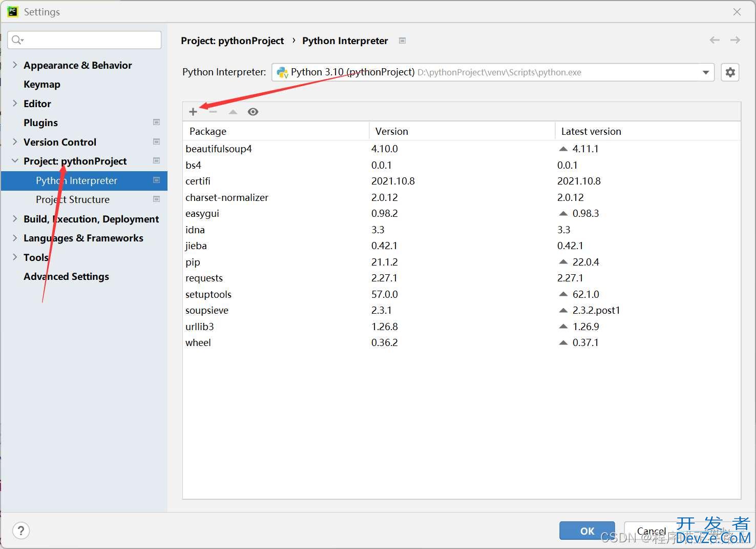Screen dimensions: 756x549
Task: Click the Cancel button
Action: pos(652,531)
